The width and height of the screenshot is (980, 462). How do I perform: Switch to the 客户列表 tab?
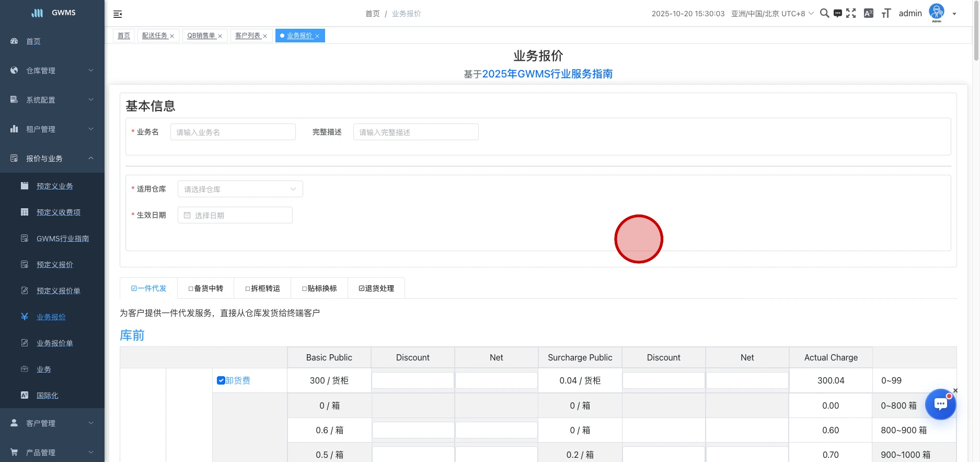(248, 36)
